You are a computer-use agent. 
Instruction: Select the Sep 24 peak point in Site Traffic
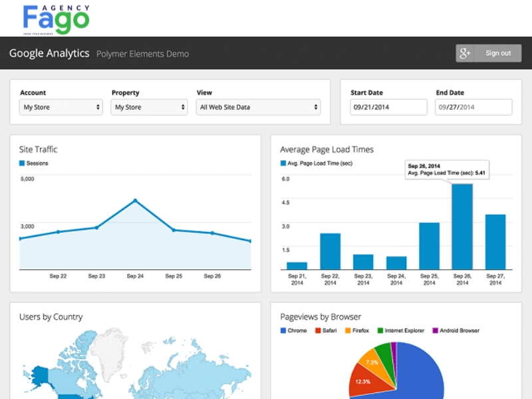pyautogui.click(x=135, y=201)
